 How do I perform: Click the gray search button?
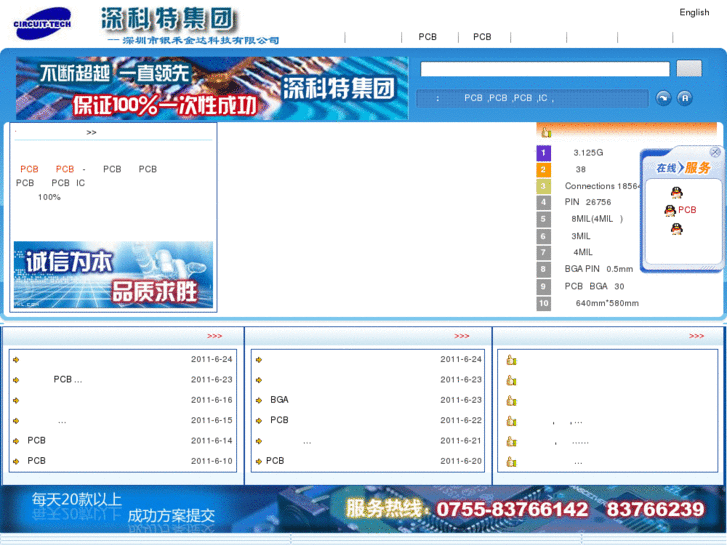pyautogui.click(x=689, y=68)
